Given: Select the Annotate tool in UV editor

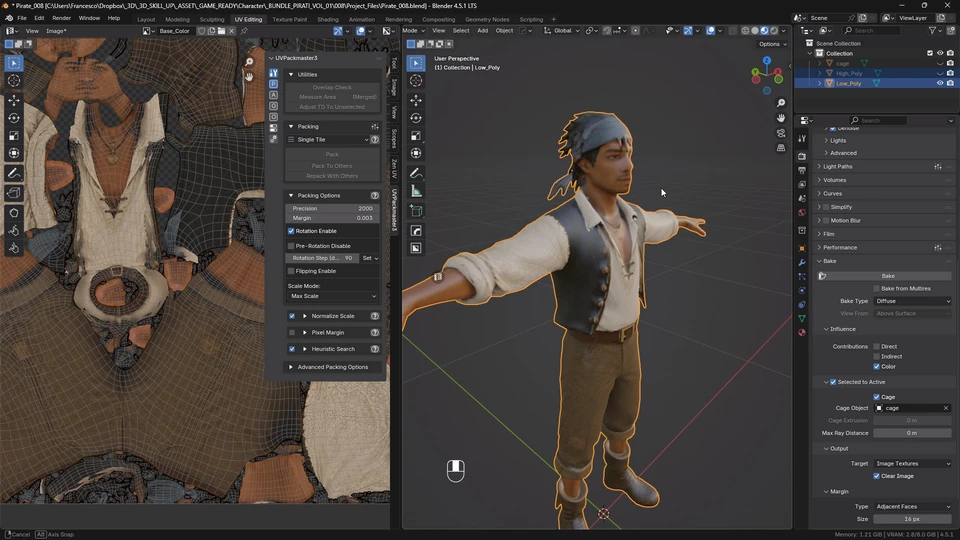Looking at the screenshot, I should click(13, 174).
